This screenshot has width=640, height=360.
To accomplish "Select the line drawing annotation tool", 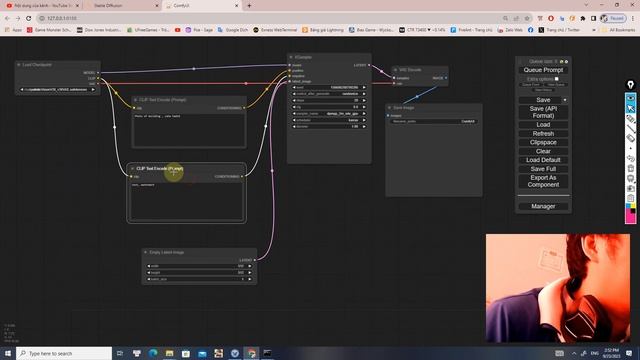I will pos(631,129).
